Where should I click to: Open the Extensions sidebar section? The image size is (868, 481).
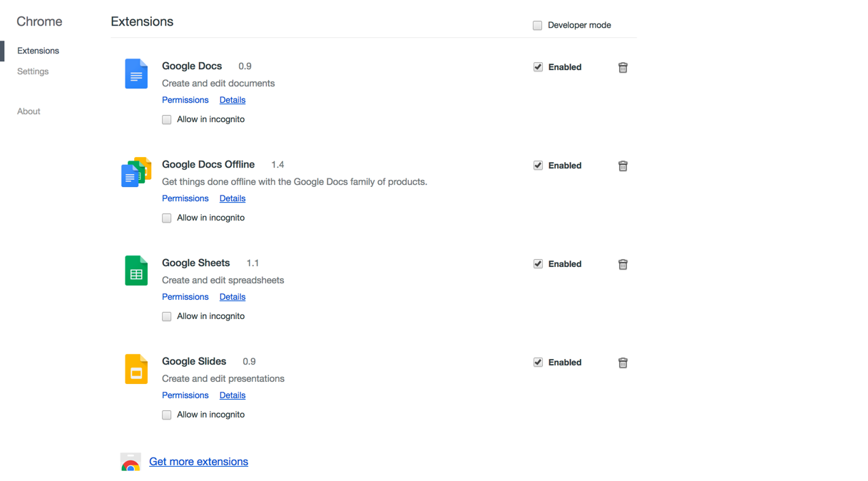38,51
